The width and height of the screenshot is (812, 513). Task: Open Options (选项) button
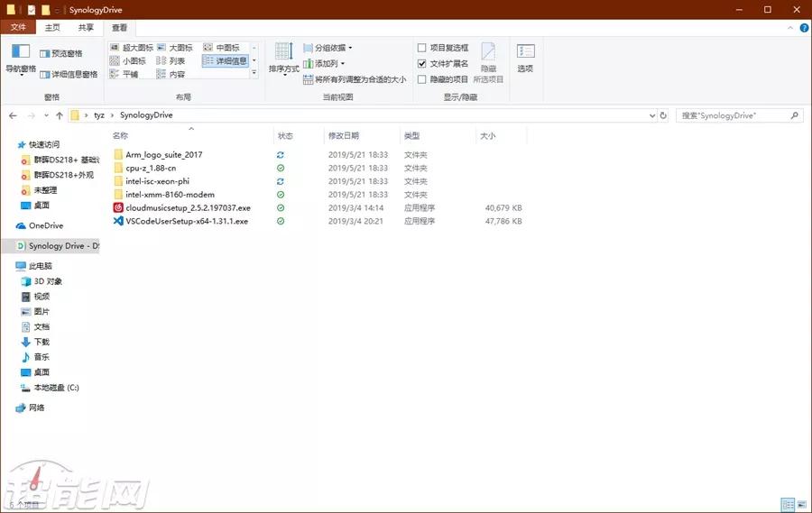[x=525, y=59]
